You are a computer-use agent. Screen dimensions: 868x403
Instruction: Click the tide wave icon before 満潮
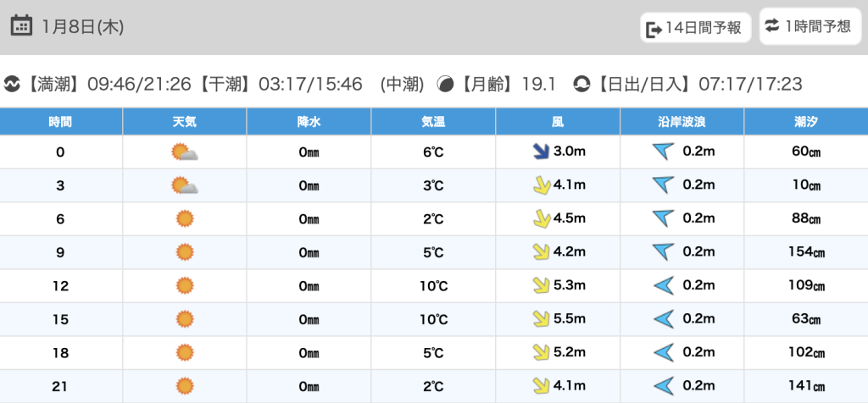[12, 84]
